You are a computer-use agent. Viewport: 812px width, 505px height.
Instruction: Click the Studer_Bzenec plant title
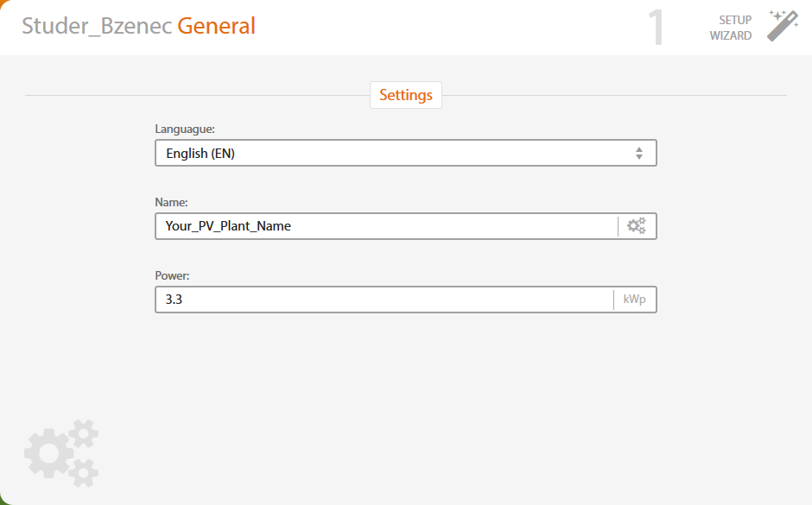tap(97, 26)
